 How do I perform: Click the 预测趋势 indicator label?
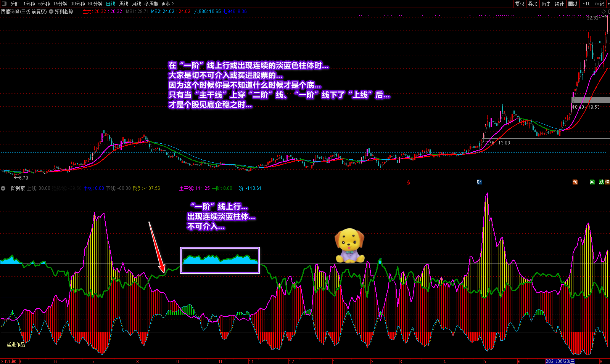point(64,11)
